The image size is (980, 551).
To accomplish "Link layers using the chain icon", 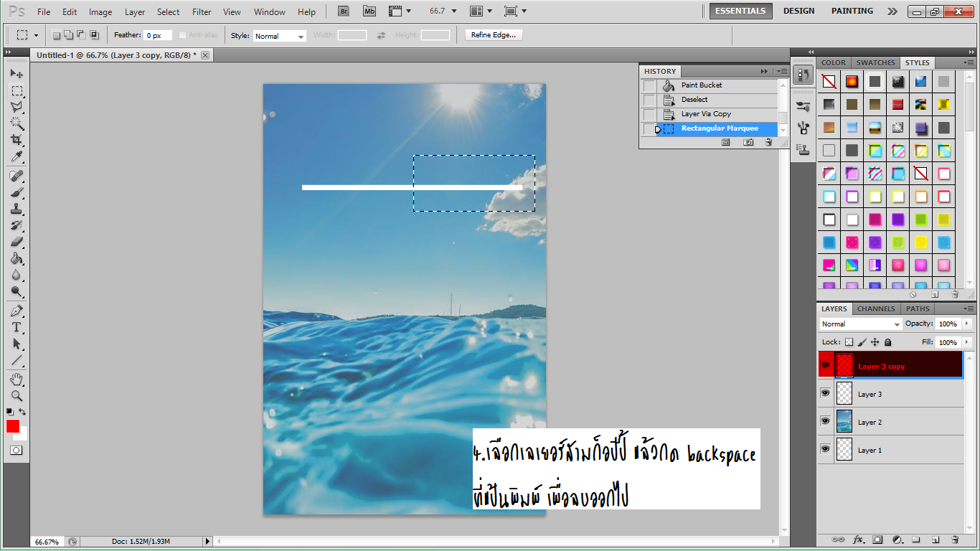I will coord(838,540).
